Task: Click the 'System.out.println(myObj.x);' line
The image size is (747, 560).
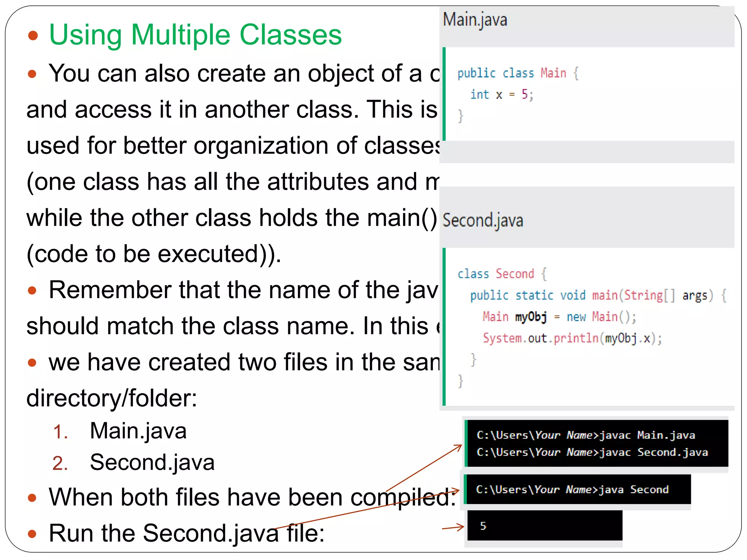Action: pos(572,338)
